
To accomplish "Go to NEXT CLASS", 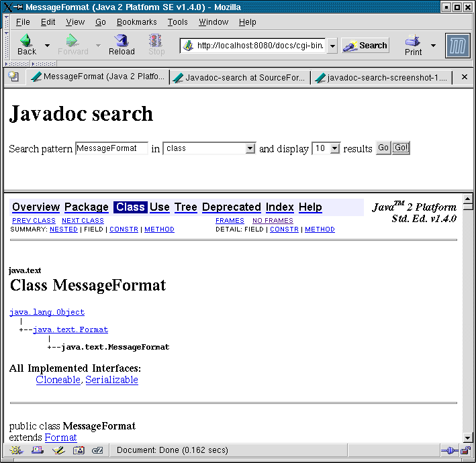I will click(83, 221).
